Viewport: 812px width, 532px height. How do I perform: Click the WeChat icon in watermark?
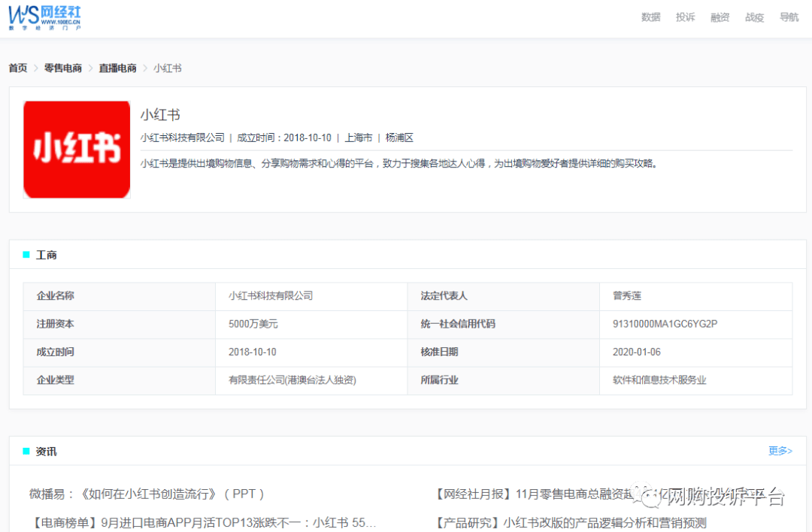[x=647, y=494]
